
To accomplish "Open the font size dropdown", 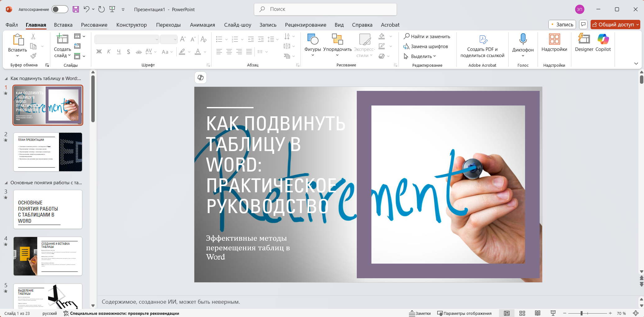I will (x=175, y=39).
